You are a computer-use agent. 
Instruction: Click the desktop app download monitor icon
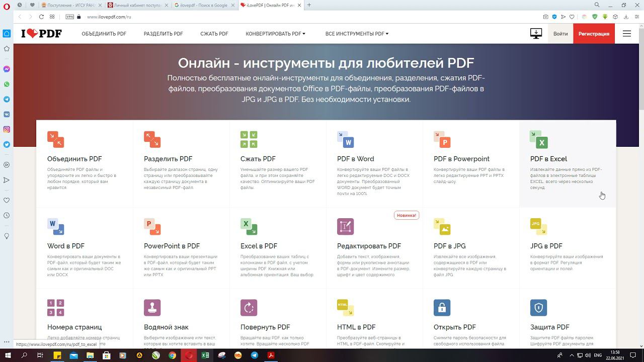(x=536, y=34)
